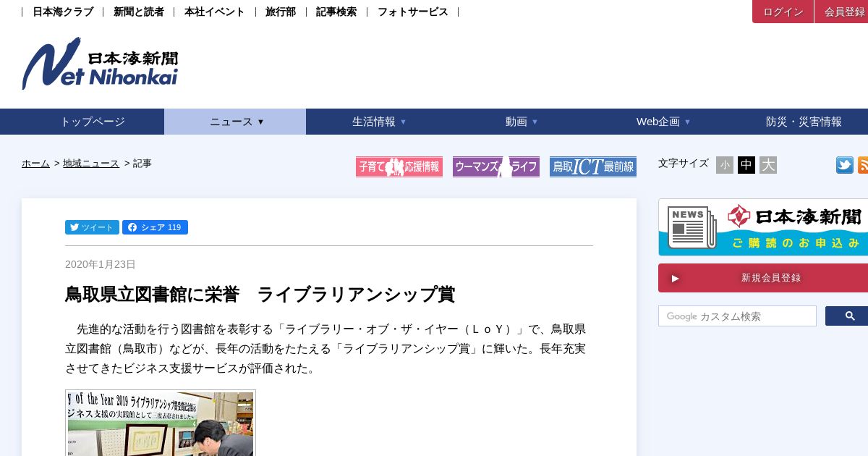Image resolution: width=868 pixels, height=456 pixels.
Task: Click the 日本海新聞 ご購読のお申込み banner
Action: tap(763, 227)
